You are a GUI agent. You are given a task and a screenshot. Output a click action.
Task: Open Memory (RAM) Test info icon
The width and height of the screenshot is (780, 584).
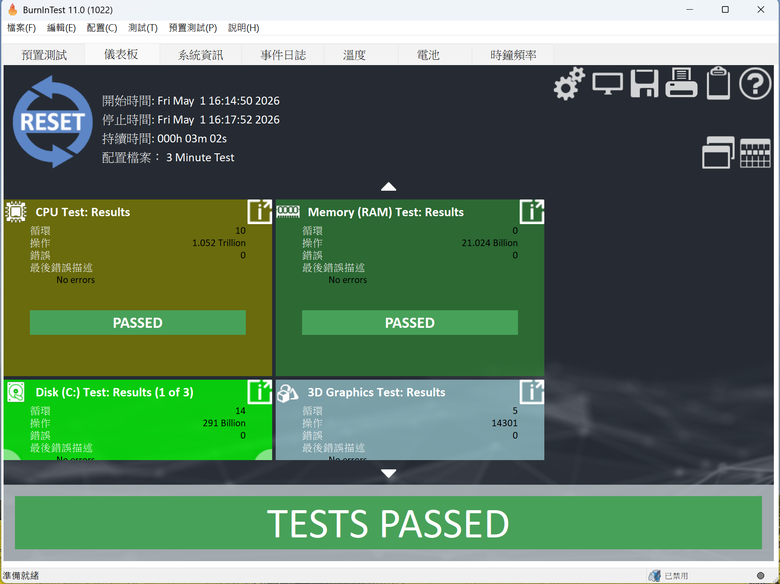[532, 211]
